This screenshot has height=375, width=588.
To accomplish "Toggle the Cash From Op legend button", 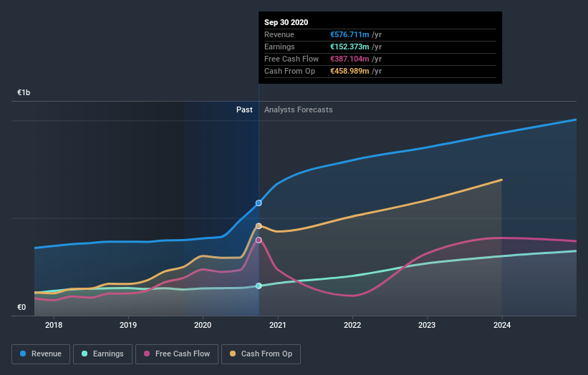I will pos(261,354).
